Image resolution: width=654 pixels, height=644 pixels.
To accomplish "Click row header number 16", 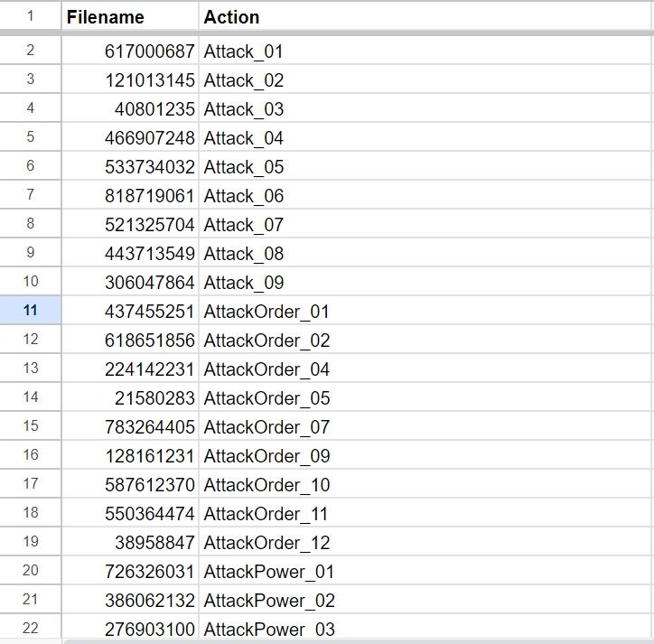I will [31, 455].
